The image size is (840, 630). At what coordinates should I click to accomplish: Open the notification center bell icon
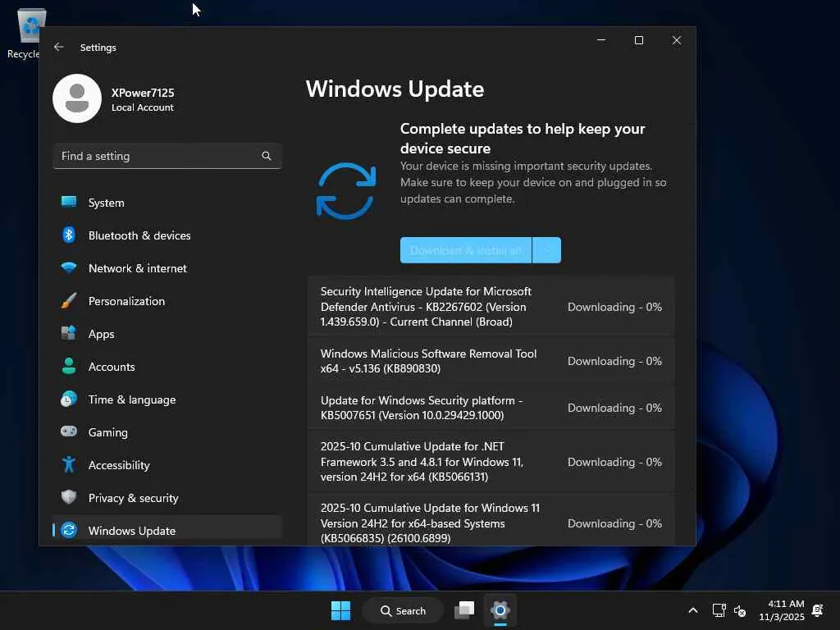tap(818, 610)
